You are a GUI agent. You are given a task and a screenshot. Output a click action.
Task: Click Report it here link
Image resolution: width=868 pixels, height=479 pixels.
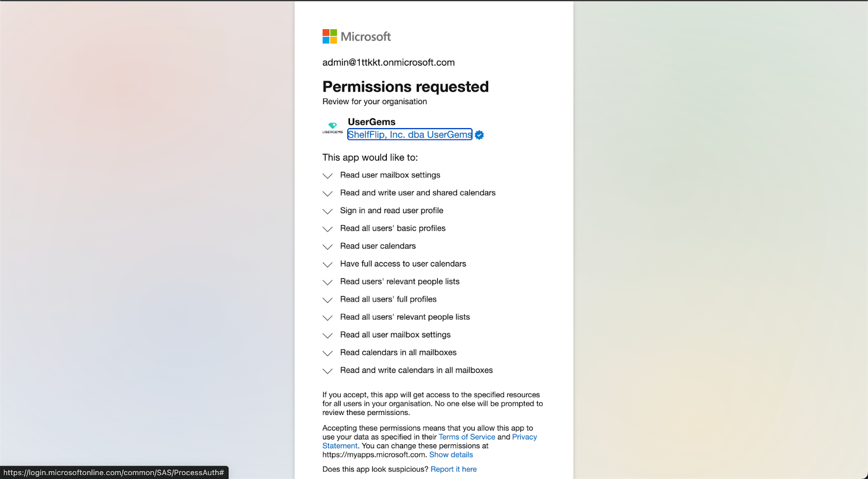coord(454,469)
